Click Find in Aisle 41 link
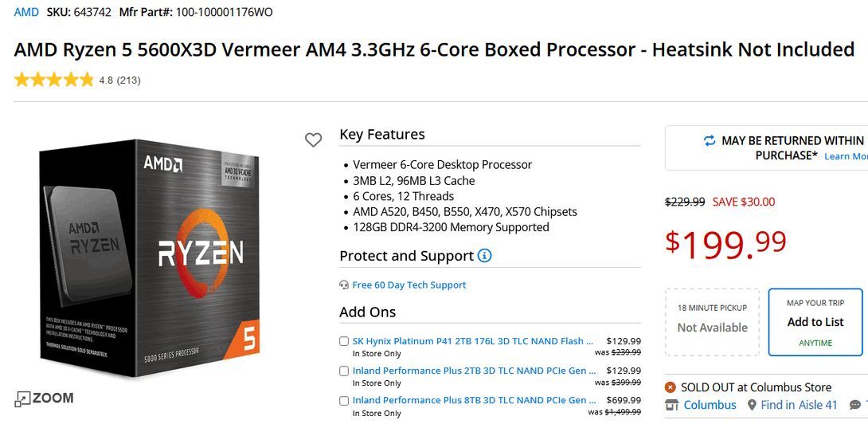The height and width of the screenshot is (428, 868). (799, 405)
